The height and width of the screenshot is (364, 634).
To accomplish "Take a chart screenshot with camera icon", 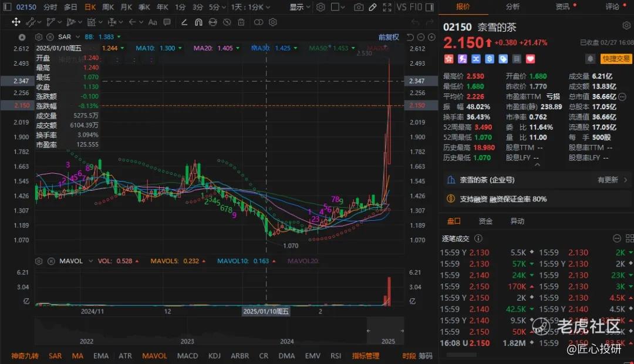I will [x=359, y=7].
